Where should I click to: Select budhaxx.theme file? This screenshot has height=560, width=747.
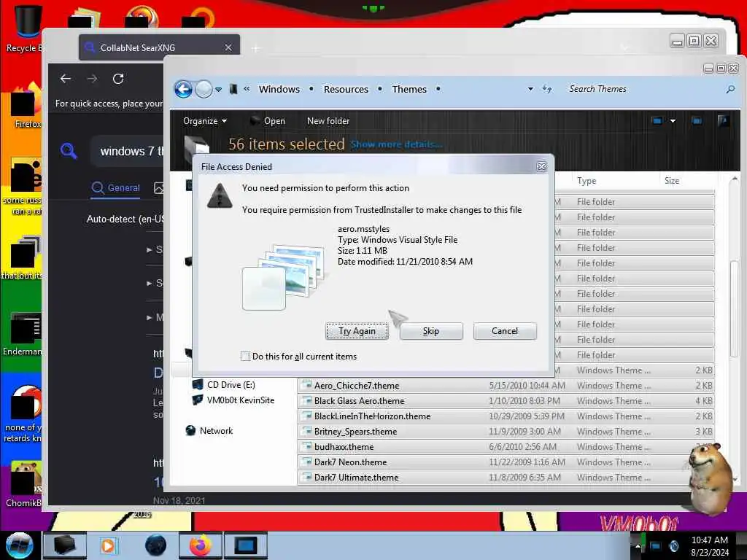coord(506,447)
